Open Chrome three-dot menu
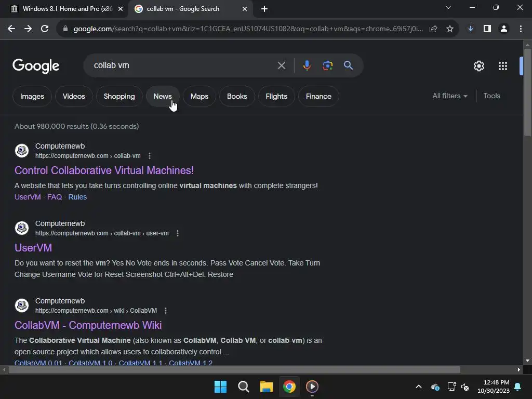The image size is (532, 399). [x=521, y=29]
